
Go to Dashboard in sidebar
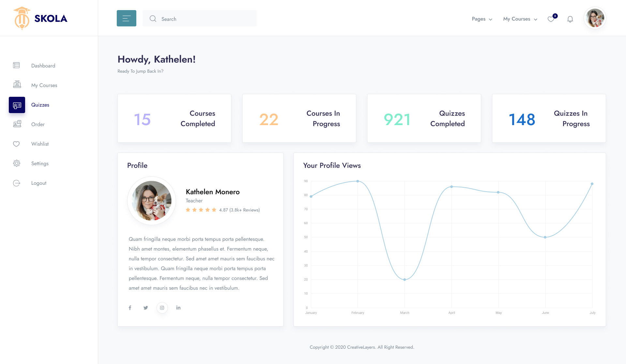click(43, 66)
